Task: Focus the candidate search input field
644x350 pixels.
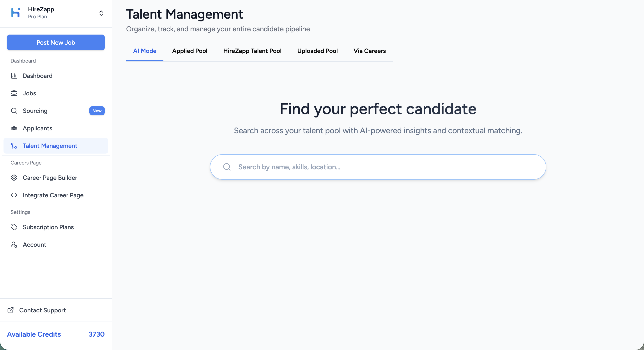Action: [x=385, y=167]
